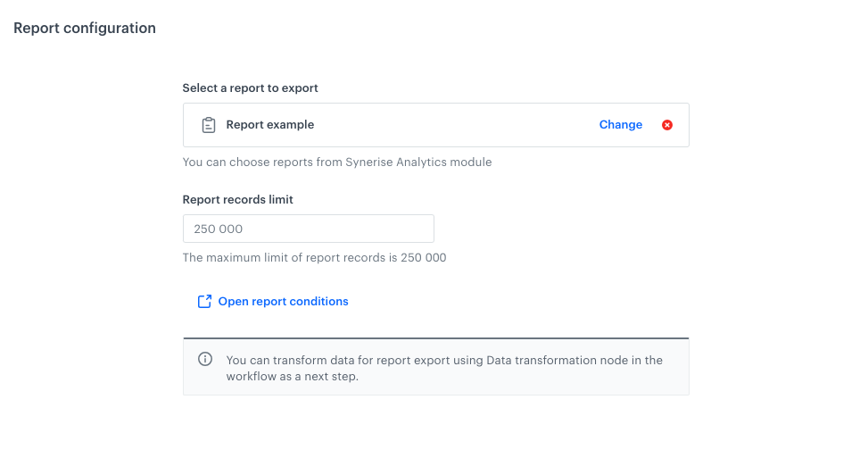The image size is (868, 458).
Task: Select the "Report example" report name
Action: pyautogui.click(x=269, y=125)
